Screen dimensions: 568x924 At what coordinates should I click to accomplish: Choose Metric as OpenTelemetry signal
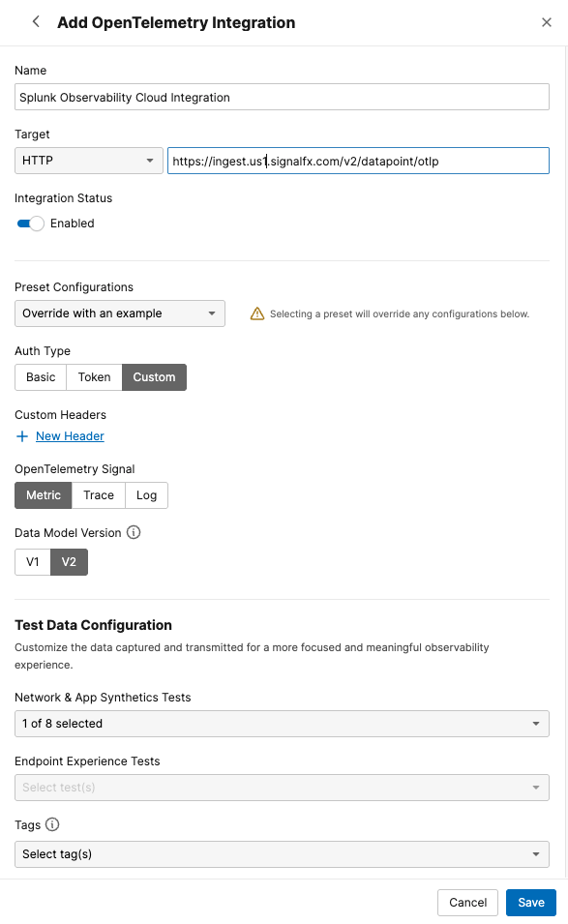pyautogui.click(x=43, y=495)
